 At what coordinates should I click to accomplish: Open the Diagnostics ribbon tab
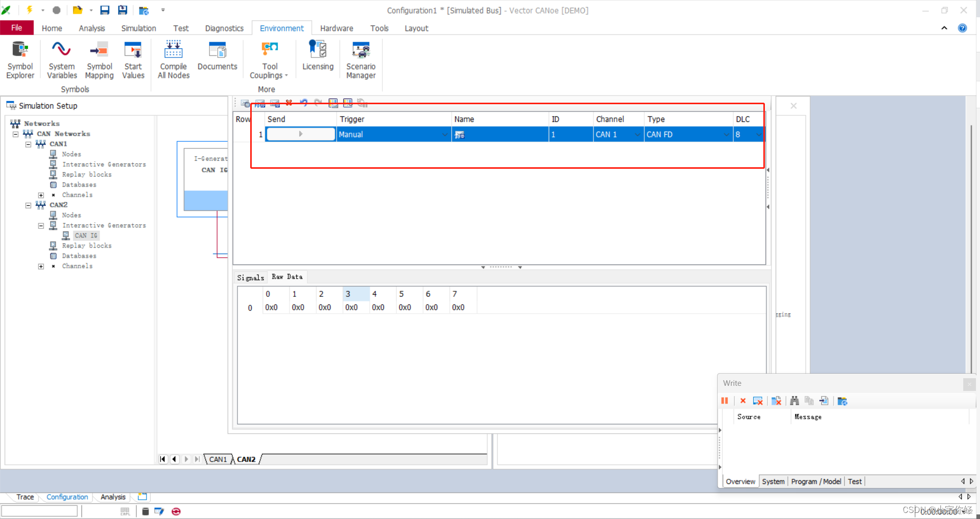[x=224, y=28]
